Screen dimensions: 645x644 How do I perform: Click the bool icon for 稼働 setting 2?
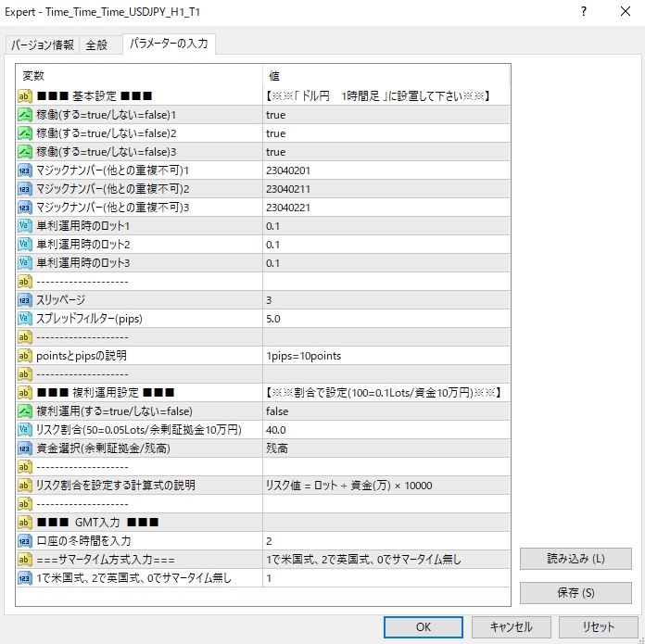(x=25, y=133)
